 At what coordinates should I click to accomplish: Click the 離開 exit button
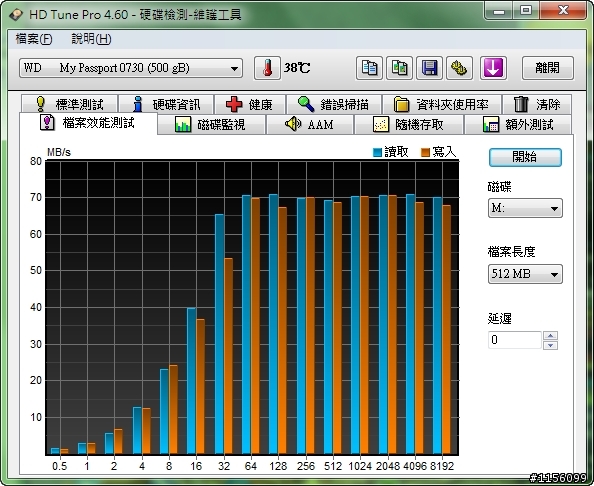pos(548,68)
